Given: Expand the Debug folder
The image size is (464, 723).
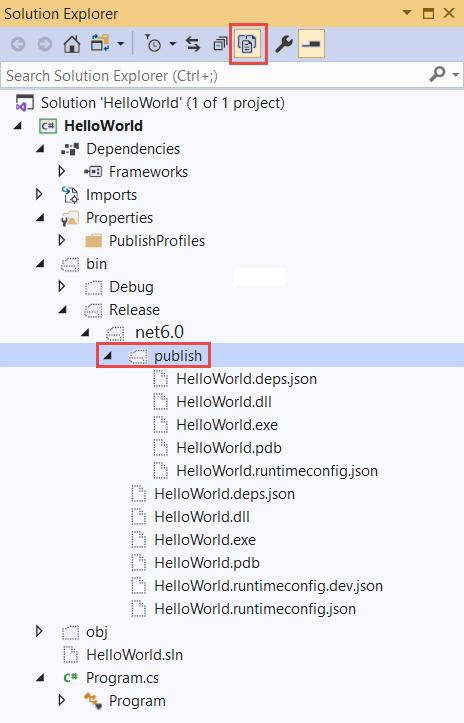Looking at the screenshot, I should tap(62, 287).
